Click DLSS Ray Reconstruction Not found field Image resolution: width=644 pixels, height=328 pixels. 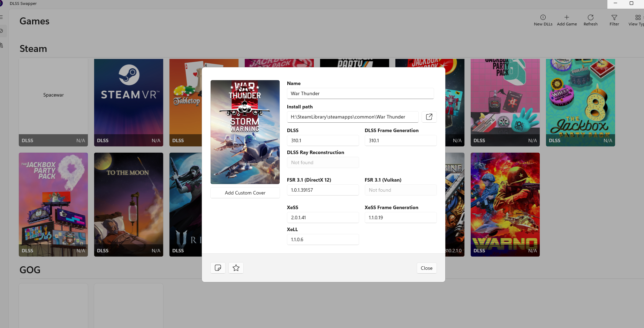323,162
